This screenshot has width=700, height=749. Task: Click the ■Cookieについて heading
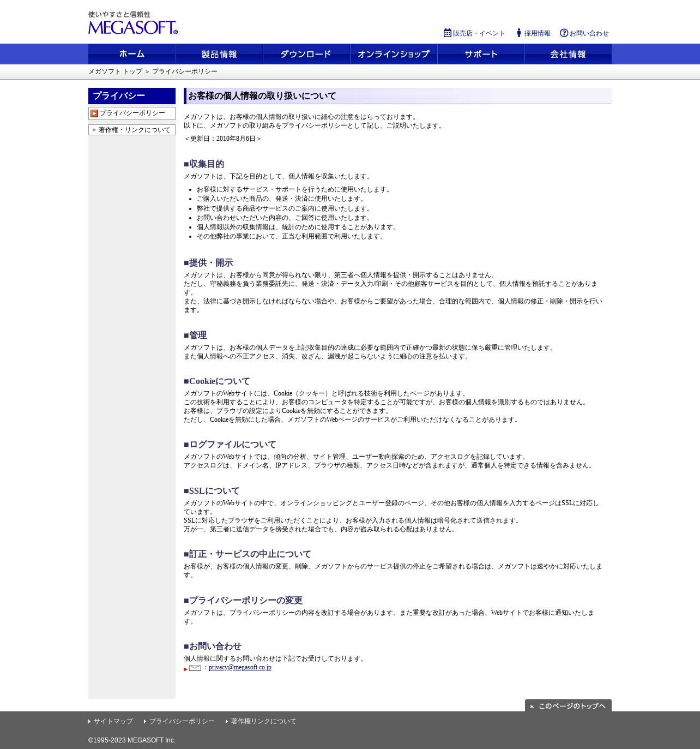pos(217,381)
